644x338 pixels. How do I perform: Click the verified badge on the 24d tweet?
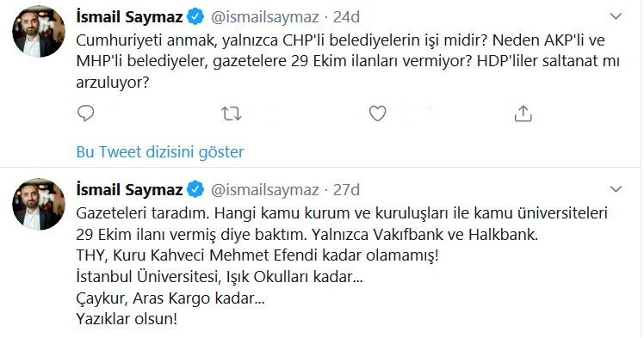point(195,17)
